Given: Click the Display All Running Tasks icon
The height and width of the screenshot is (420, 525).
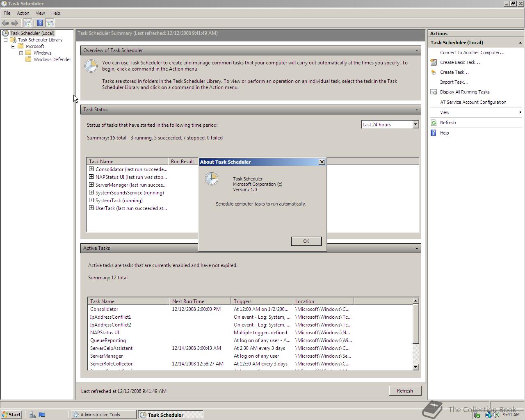Looking at the screenshot, I should click(434, 92).
